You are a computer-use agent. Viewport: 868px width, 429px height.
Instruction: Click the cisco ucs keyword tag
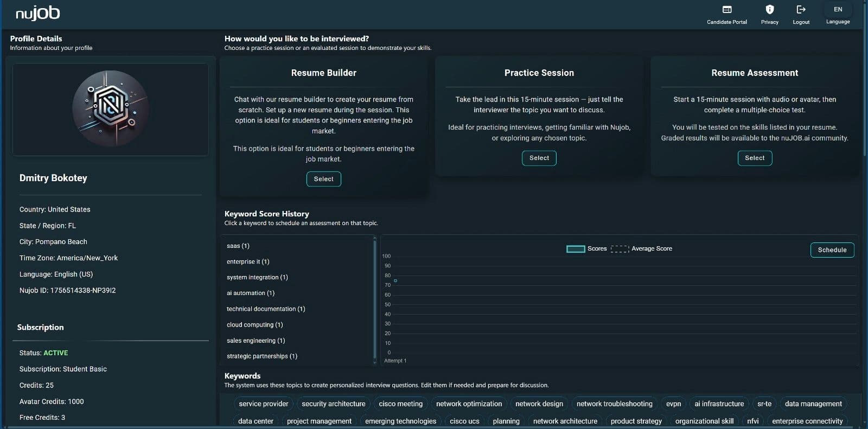point(464,421)
